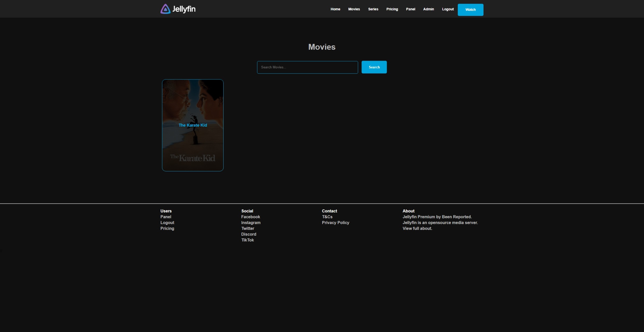Go to Movies in top navigation
644x332 pixels.
354,9
